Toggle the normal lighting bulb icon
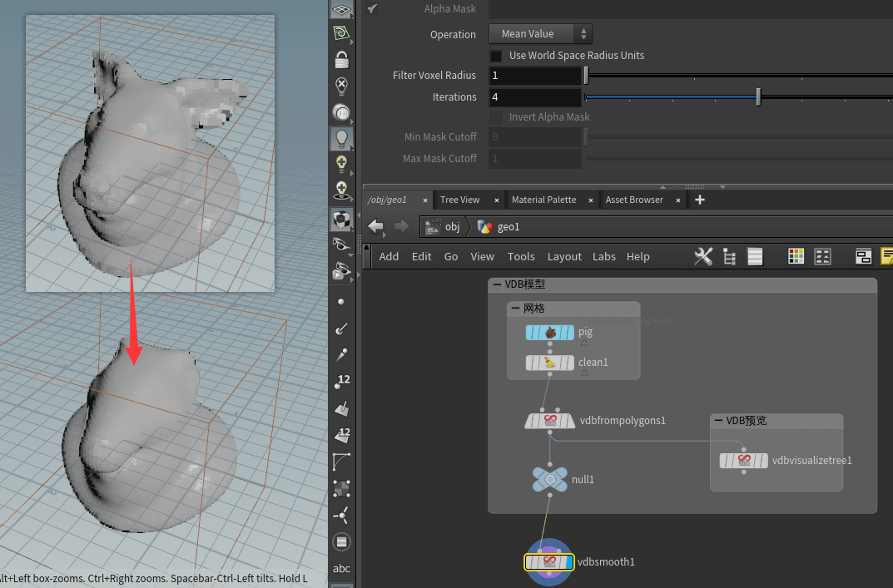Image resolution: width=893 pixels, height=588 pixels. click(341, 138)
